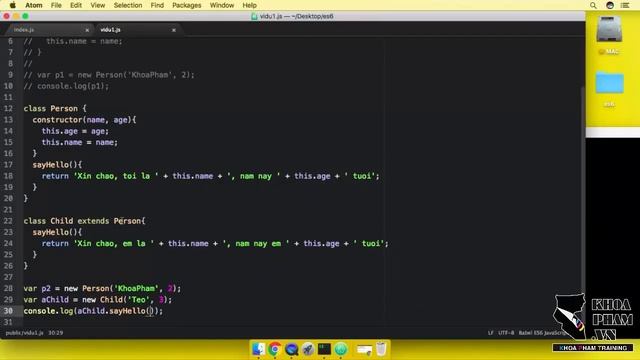The width and height of the screenshot is (640, 360).
Task: Open the File menu
Action: coord(56,5)
